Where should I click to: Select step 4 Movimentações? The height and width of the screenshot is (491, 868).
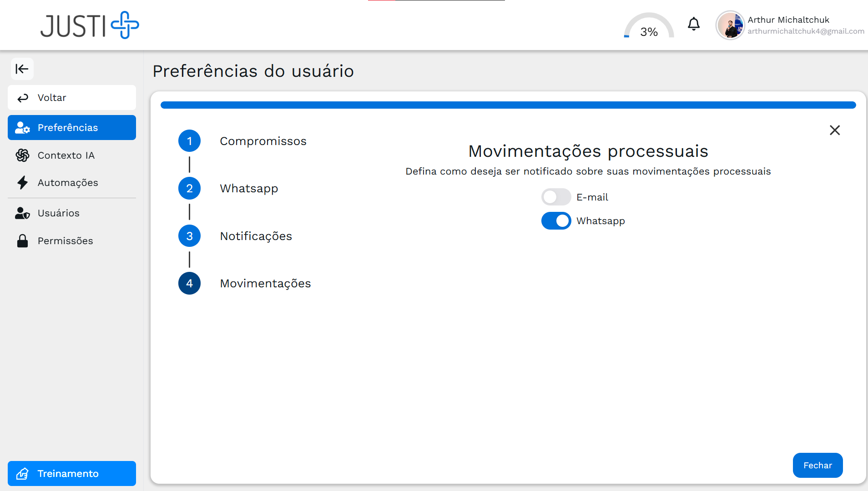pyautogui.click(x=189, y=283)
